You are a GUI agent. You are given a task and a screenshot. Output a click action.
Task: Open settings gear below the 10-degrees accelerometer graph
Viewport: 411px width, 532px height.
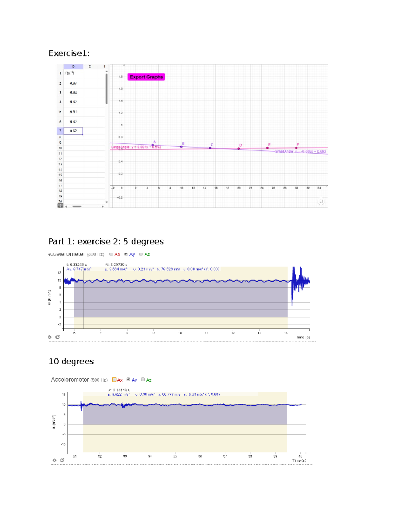pyautogui.click(x=55, y=460)
